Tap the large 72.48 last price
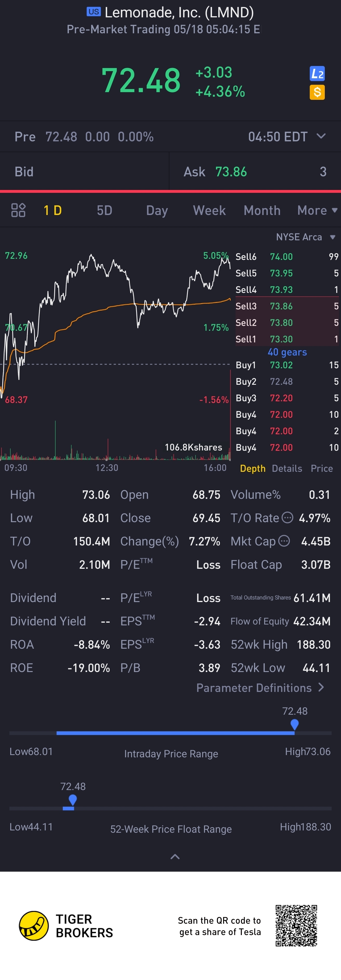Screen dimensions: 341x980 tap(141, 81)
